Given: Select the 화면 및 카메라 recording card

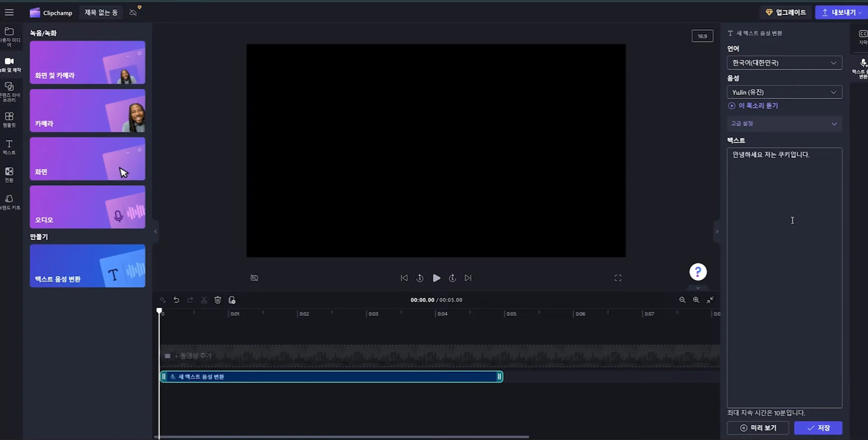Looking at the screenshot, I should point(88,62).
